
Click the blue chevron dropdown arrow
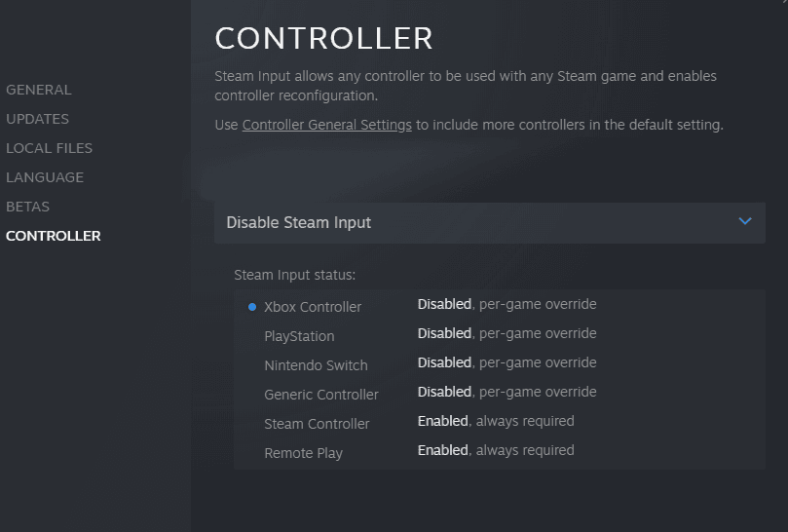745,222
